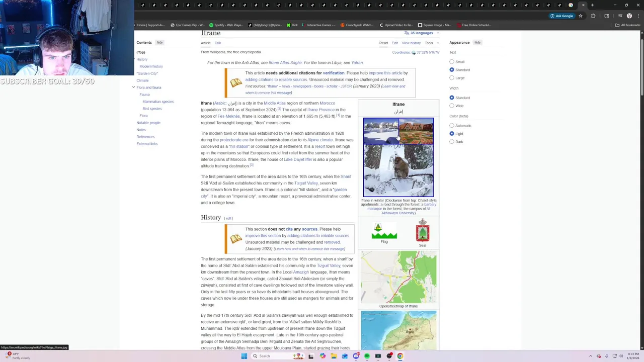
Task: Open the Fès-Meknès link
Action: (x=228, y=116)
